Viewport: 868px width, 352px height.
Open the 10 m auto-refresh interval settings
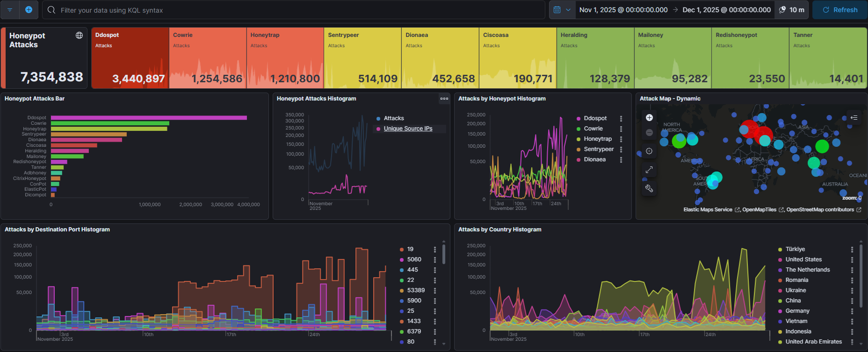[792, 10]
